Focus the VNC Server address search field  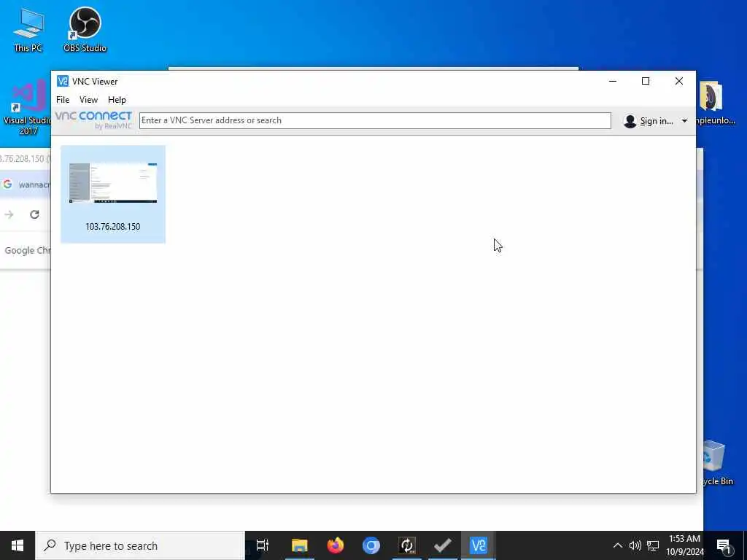tap(375, 120)
